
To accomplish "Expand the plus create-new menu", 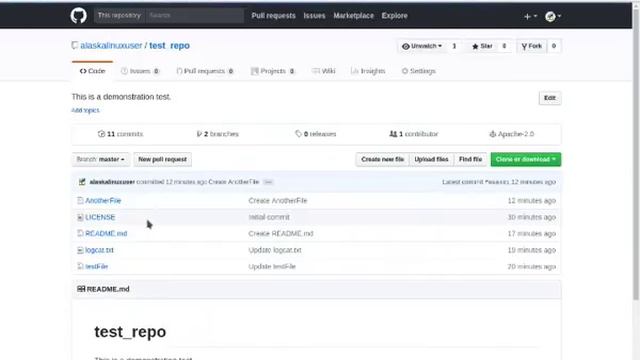I will (530, 16).
